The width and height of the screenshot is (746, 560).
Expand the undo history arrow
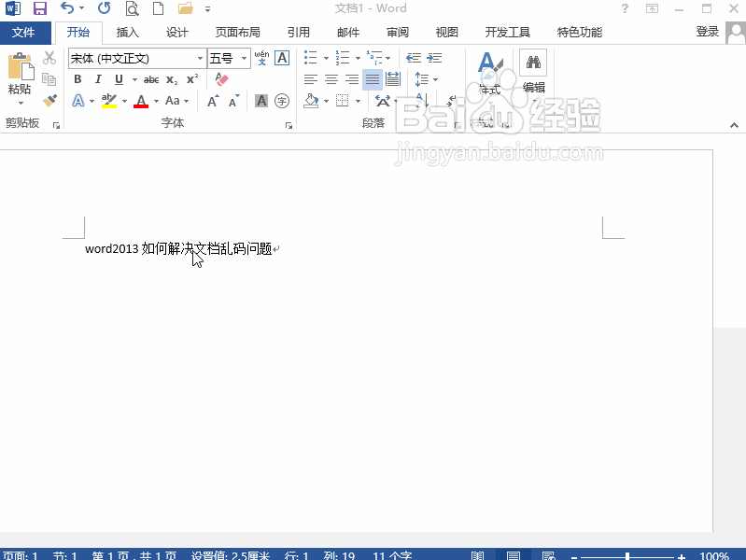click(82, 8)
